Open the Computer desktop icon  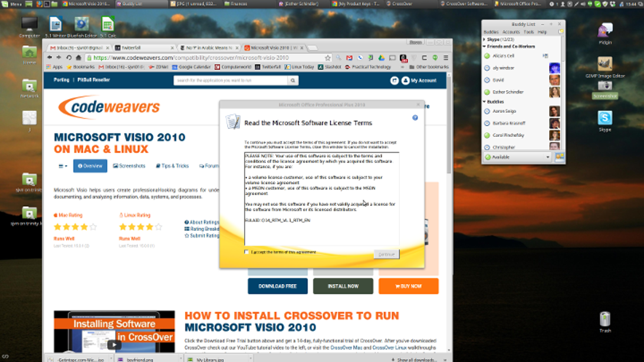[x=29, y=27]
